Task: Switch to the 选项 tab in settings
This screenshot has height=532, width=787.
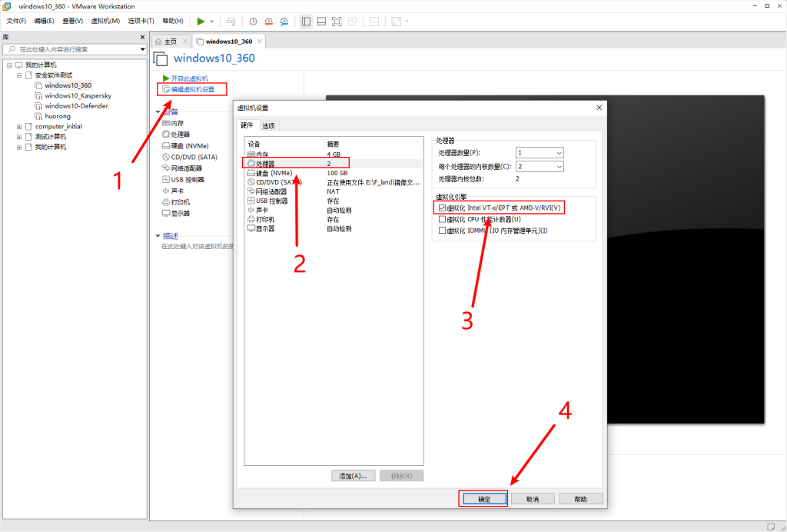Action: click(268, 126)
